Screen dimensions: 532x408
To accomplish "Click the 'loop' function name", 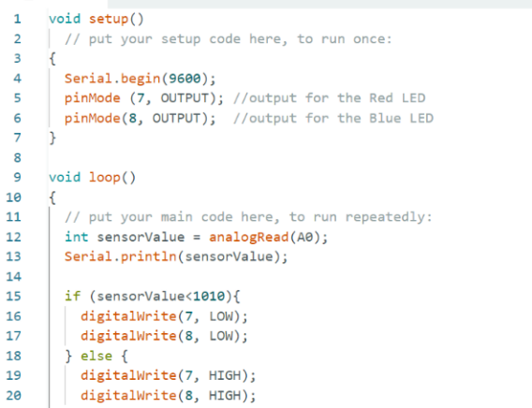I will click(x=105, y=178).
